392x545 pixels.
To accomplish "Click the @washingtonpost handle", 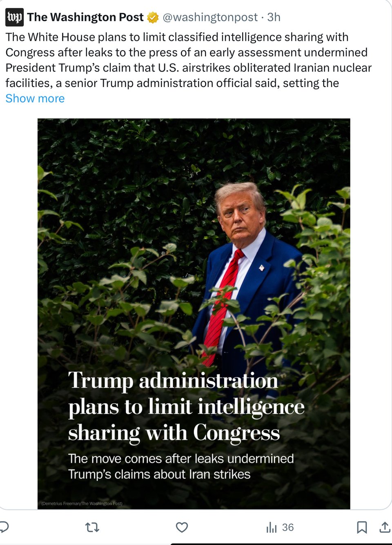I will pyautogui.click(x=210, y=17).
